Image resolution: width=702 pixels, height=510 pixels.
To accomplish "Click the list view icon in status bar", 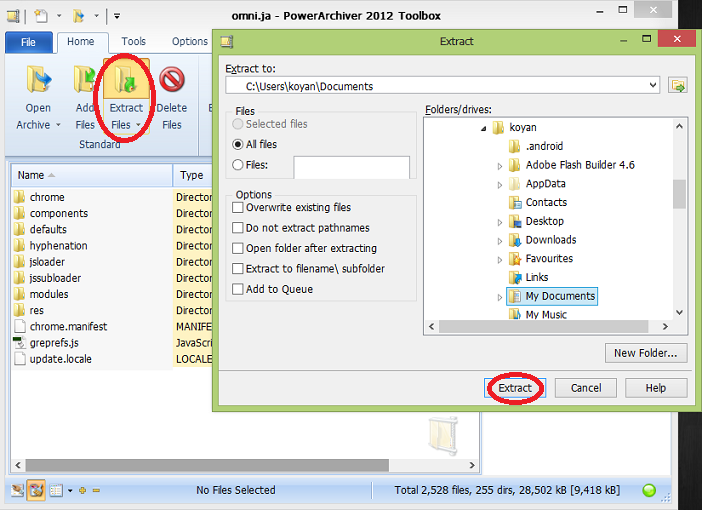I will coord(56,490).
